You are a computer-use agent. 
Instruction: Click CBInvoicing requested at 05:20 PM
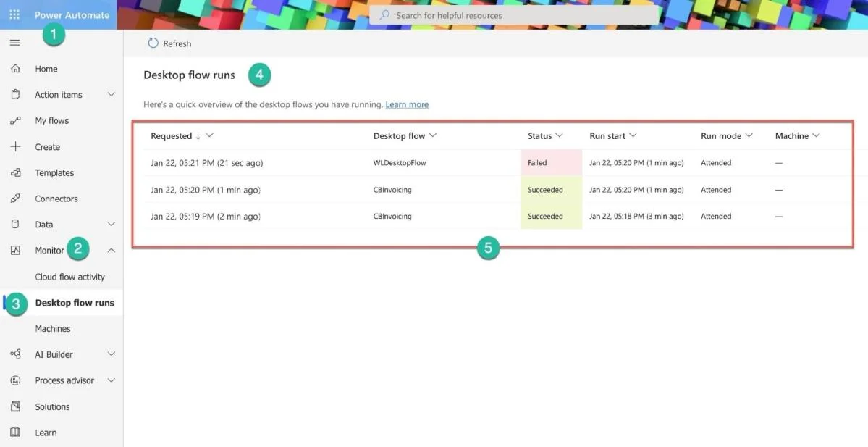click(x=392, y=190)
